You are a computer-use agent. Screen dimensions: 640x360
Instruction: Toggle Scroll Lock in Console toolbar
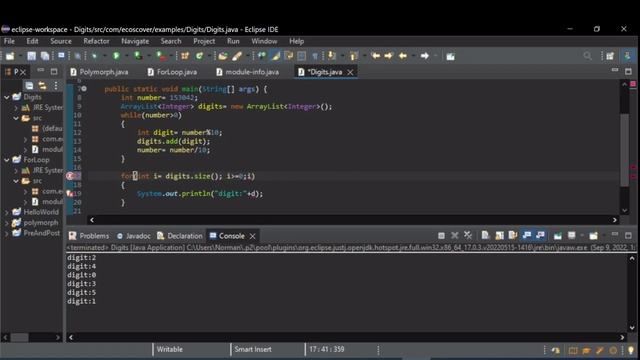coord(499,236)
